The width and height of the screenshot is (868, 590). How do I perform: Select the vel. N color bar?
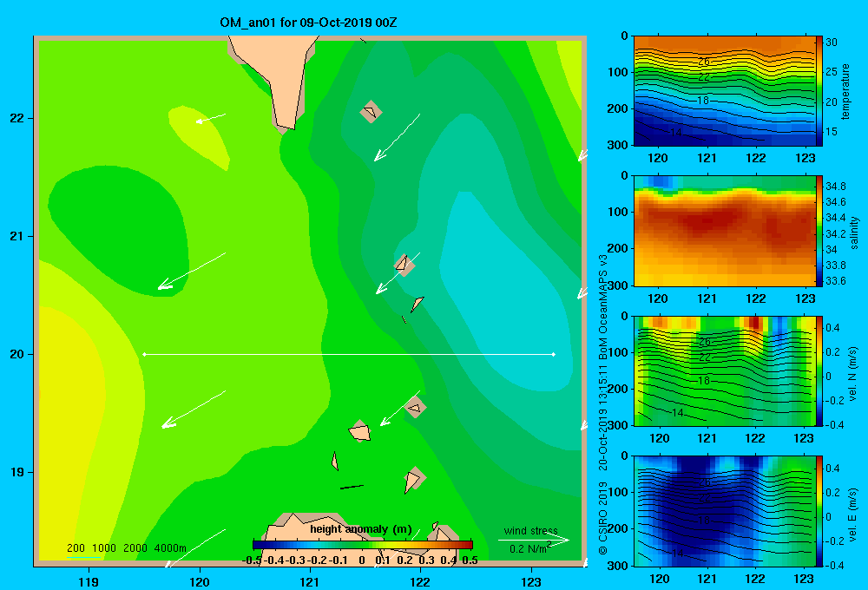pos(819,370)
